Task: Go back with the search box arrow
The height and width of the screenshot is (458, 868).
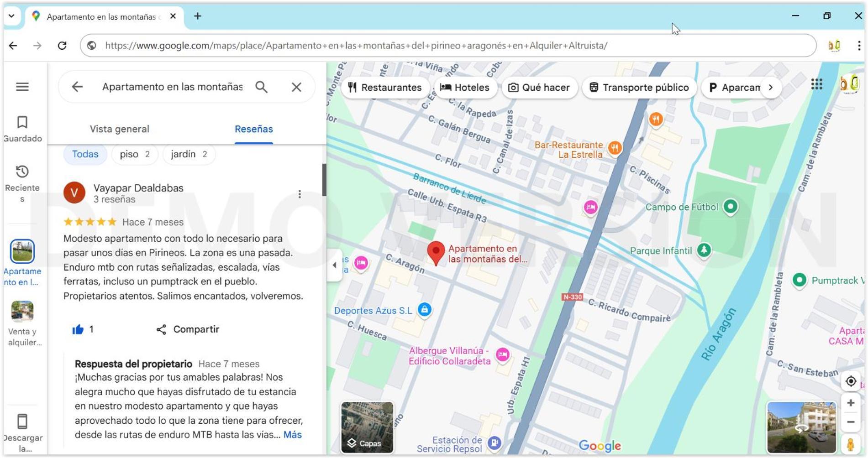Action: [77, 87]
